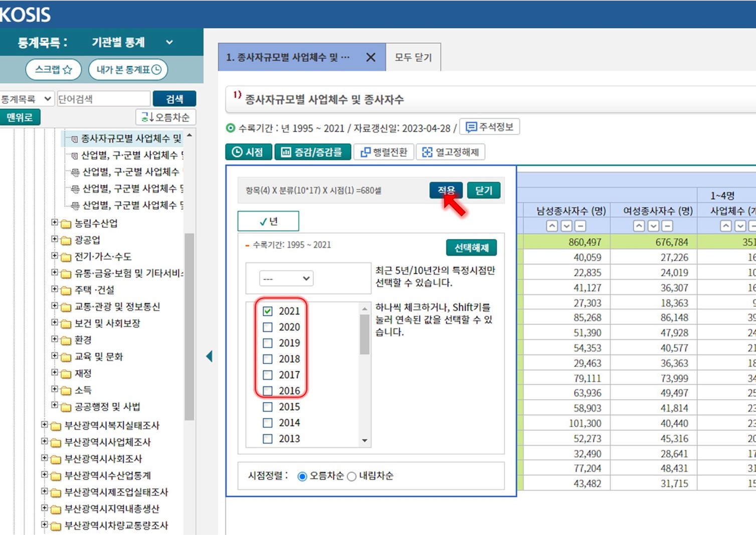This screenshot has height=535, width=756.
Task: Open 내가 본 통계표 history
Action: click(x=128, y=70)
